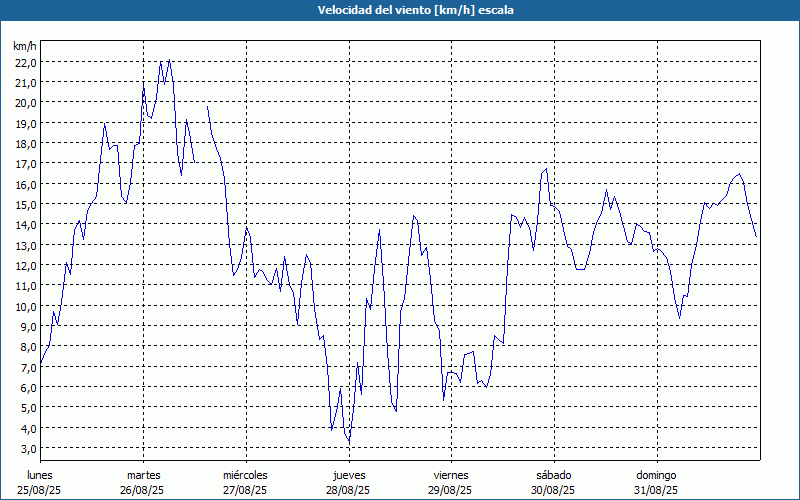
Task: Click the date label 25/08/25
Action: point(40,490)
